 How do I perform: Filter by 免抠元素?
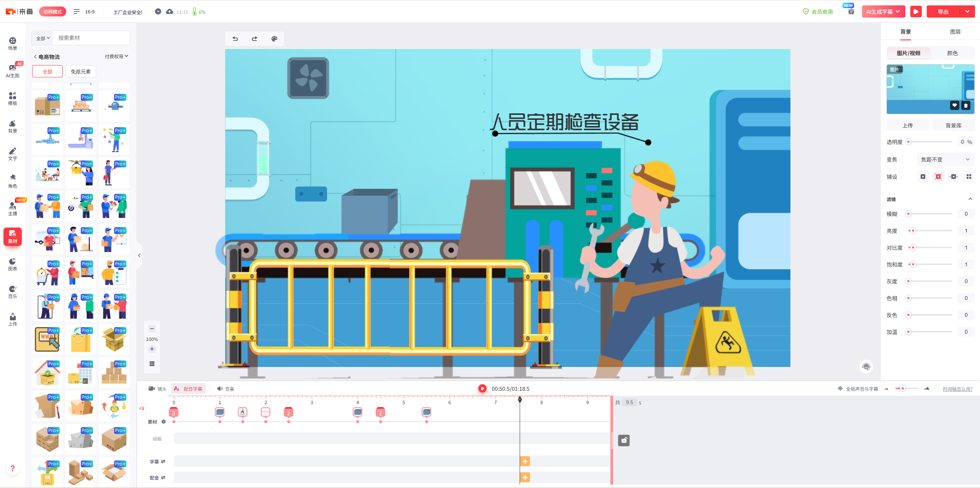tap(81, 72)
